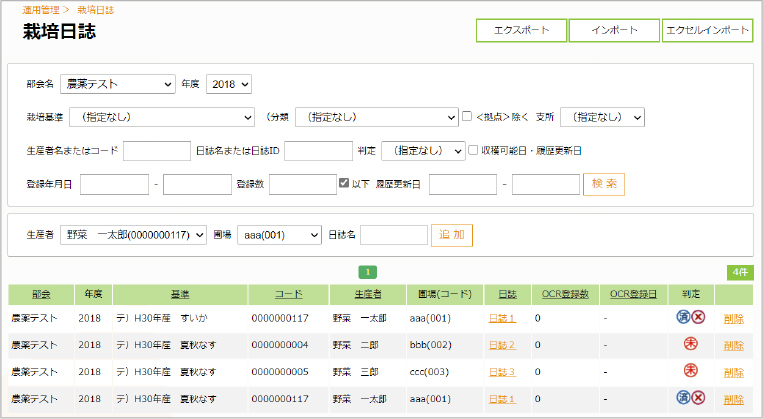Focus the 日誌名または日誌ID input field
The height and width of the screenshot is (419, 763).
coord(318,151)
